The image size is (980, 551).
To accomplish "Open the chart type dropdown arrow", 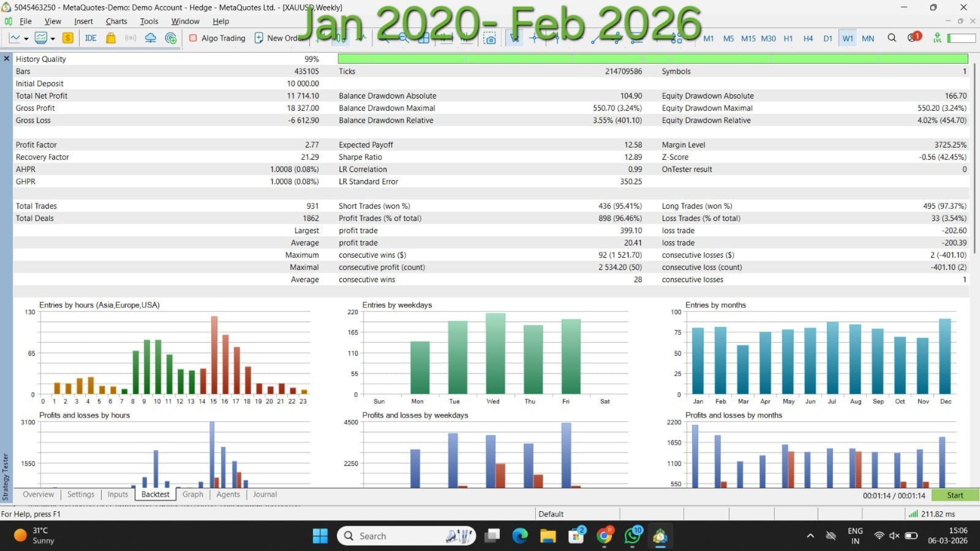I will tap(26, 39).
